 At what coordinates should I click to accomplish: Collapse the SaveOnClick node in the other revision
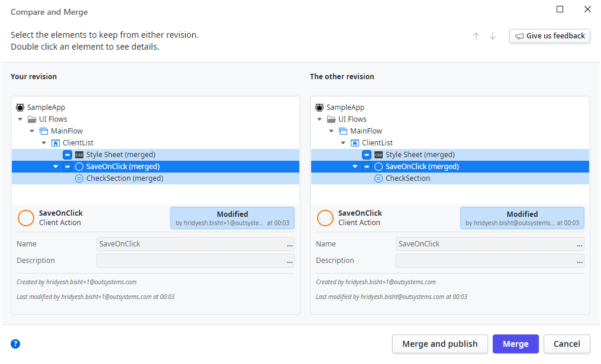[355, 166]
